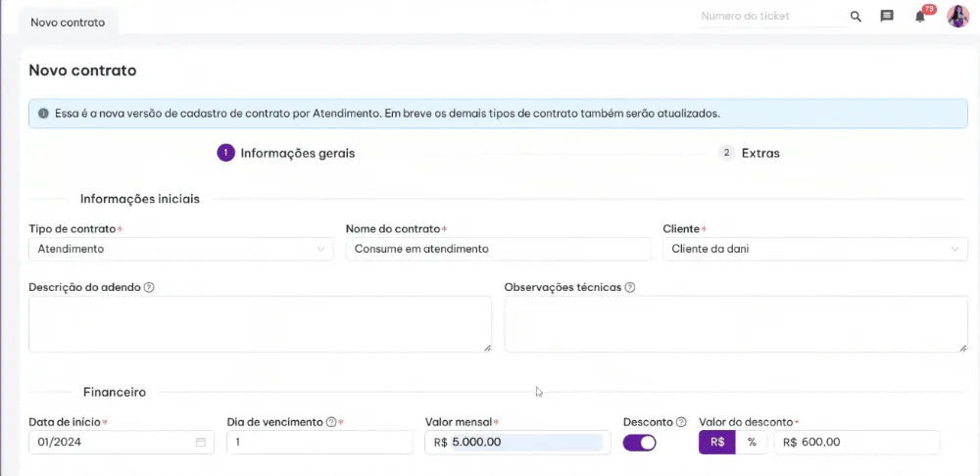This screenshot has width=980, height=476.
Task: Expand the Tipo de contrato dropdown
Action: (181, 250)
